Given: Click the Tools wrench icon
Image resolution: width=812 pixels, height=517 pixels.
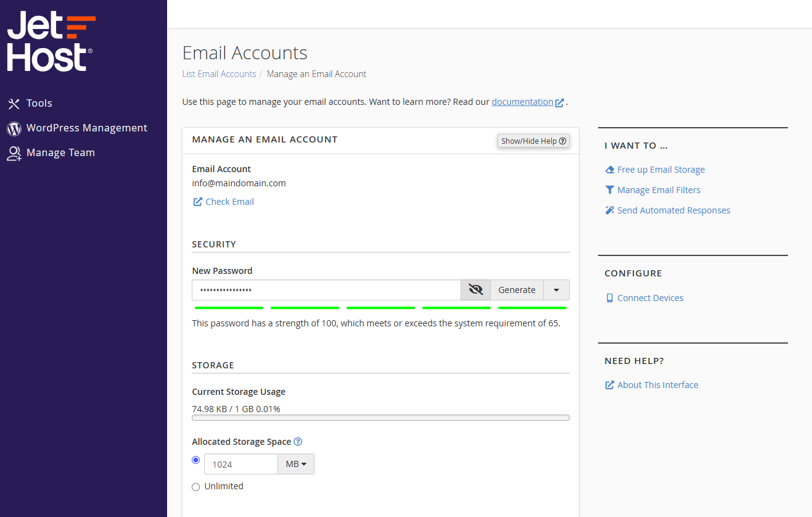Looking at the screenshot, I should coord(14,104).
